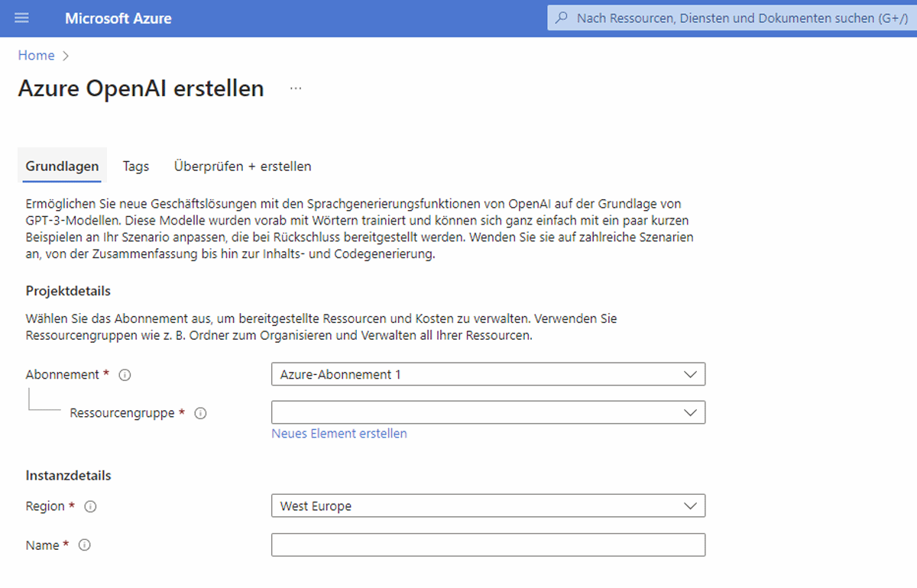Click the Azure OpenAI erstellen page heading
Screen dimensions: 917x588
tap(141, 89)
